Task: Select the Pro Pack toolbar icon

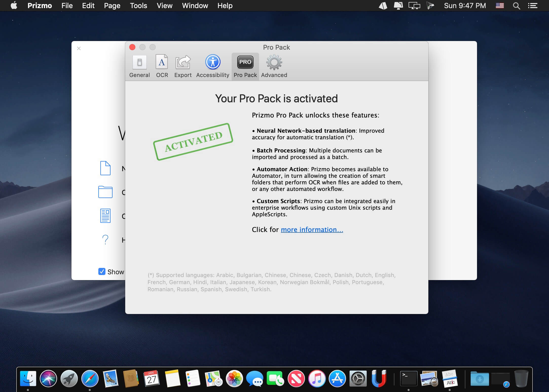Action: (245, 66)
